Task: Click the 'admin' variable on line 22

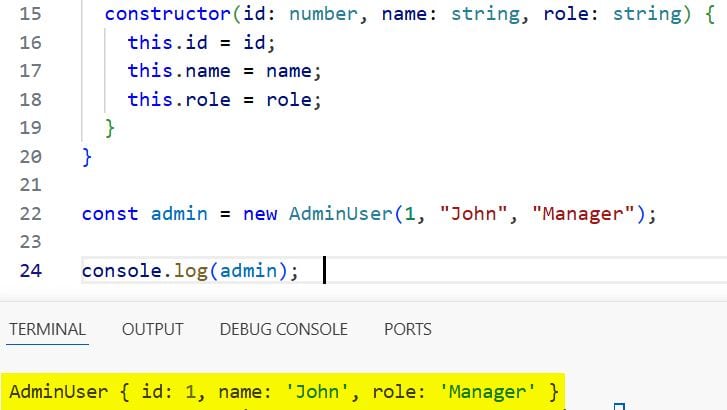Action: pos(179,214)
